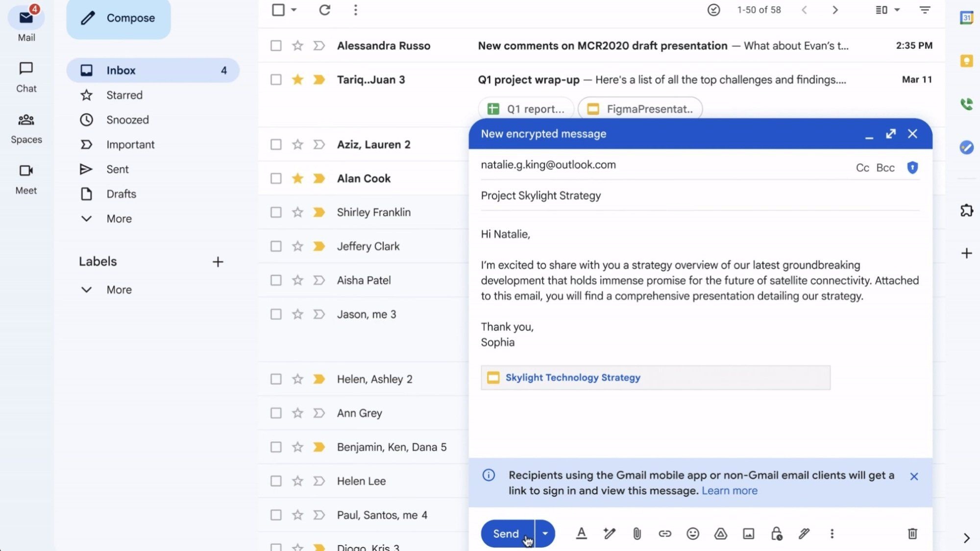This screenshot has height=551, width=980.
Task: Open the Starred folder
Action: 124,95
